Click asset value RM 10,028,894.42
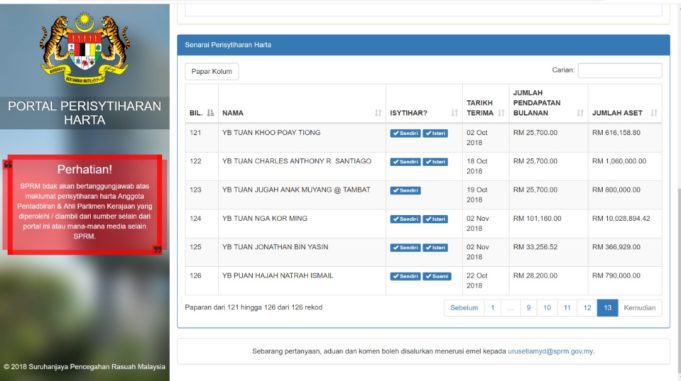The image size is (681, 381). [621, 219]
